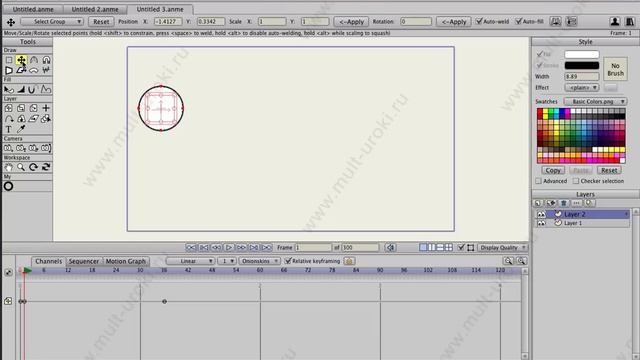Click the Delete Layer trash icon
640x360 pixels.
pyautogui.click(x=564, y=203)
